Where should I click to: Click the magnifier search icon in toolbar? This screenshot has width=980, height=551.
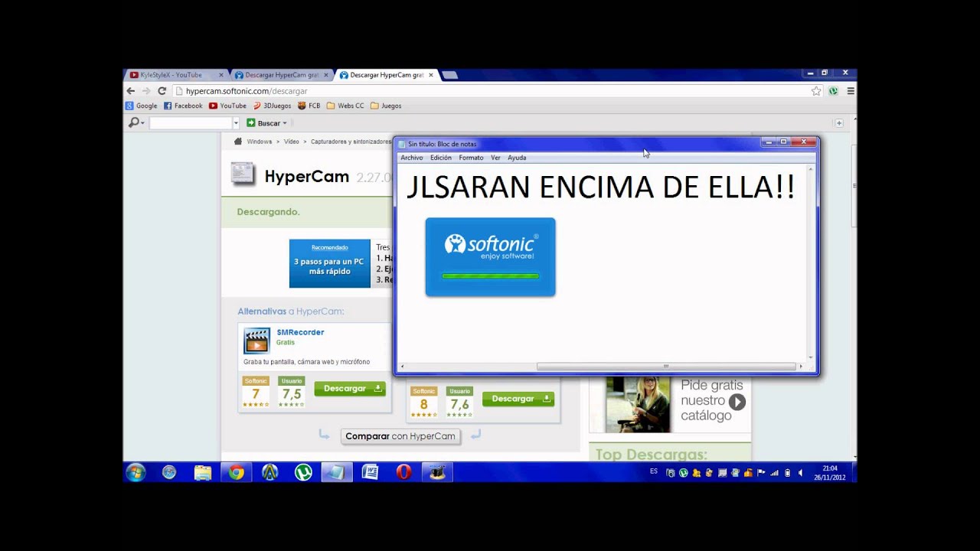click(x=134, y=122)
